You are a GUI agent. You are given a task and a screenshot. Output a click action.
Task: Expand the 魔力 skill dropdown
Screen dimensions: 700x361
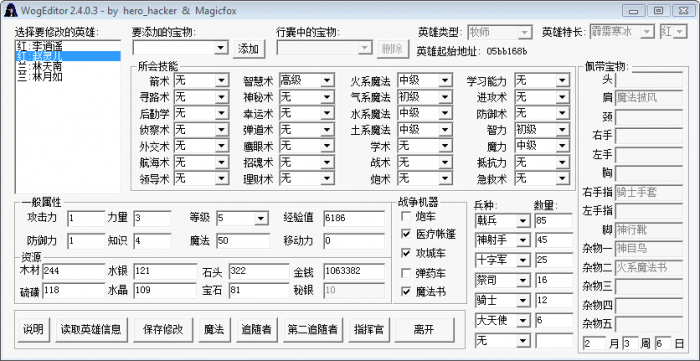562,146
